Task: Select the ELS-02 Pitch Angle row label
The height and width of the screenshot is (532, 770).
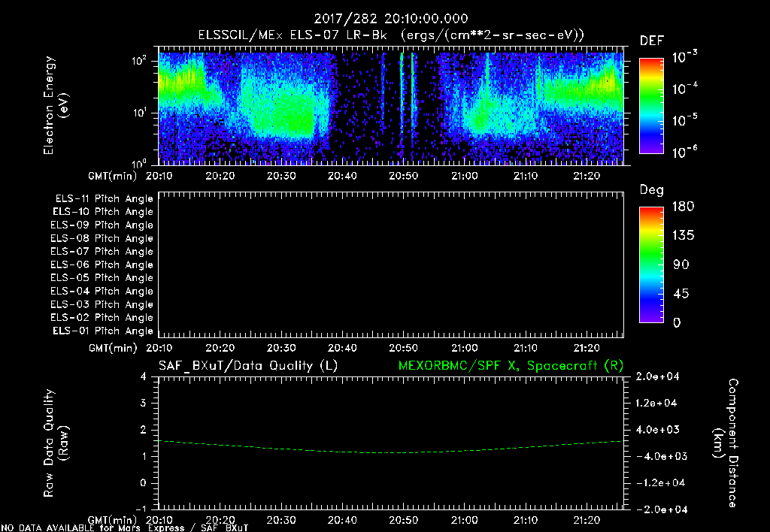Action: [102, 318]
